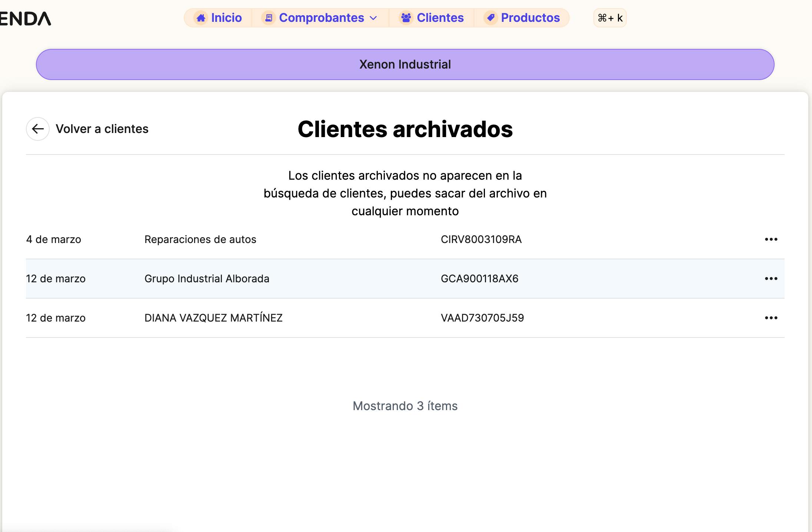Screen dimensions: 812x532
Task: Click the receipt icon beside Comprobantes
Action: click(269, 18)
